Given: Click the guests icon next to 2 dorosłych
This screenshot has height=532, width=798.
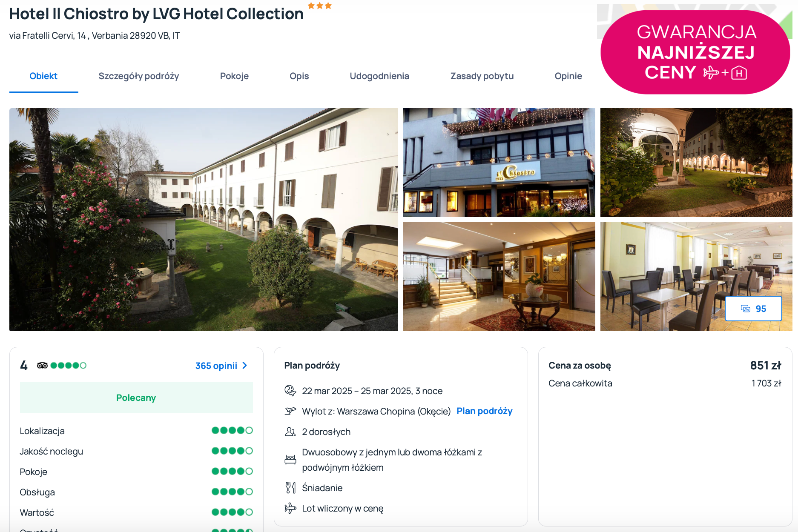Looking at the screenshot, I should coord(290,432).
